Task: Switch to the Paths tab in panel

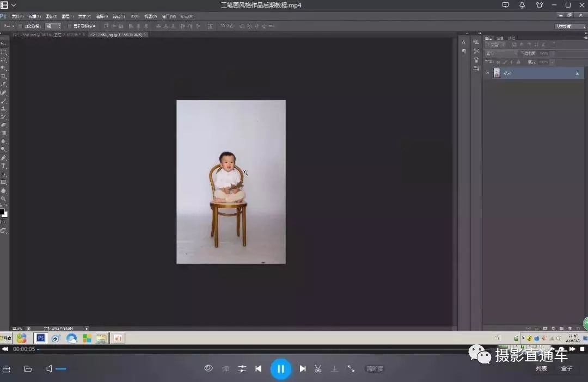Action: 511,38
